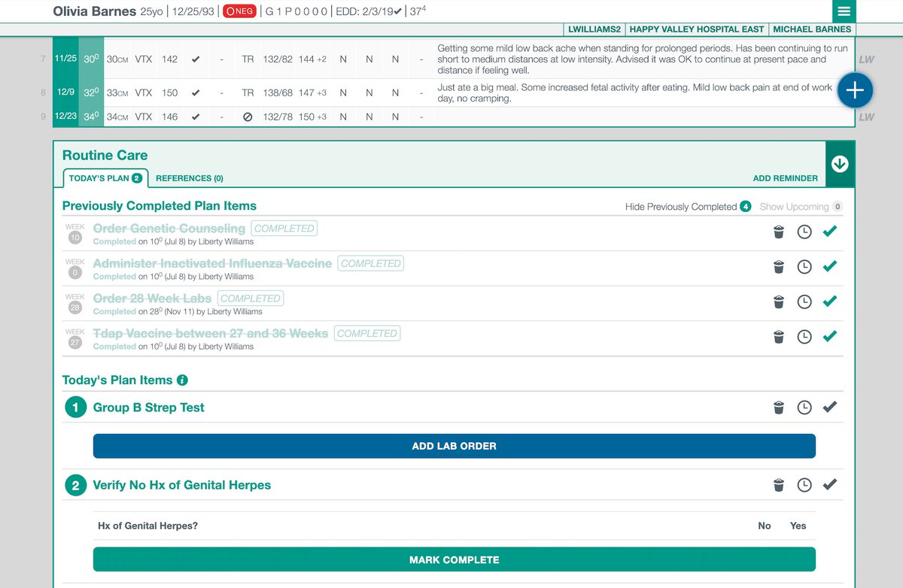Image resolution: width=903 pixels, height=588 pixels.
Task: Open the clock icon for Influenza Vaccine item
Action: (804, 266)
